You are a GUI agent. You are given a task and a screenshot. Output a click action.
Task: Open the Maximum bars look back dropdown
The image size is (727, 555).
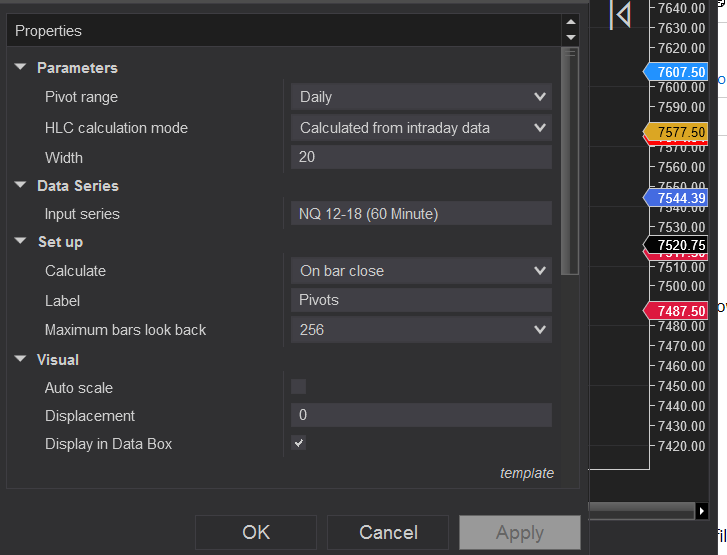click(x=421, y=329)
